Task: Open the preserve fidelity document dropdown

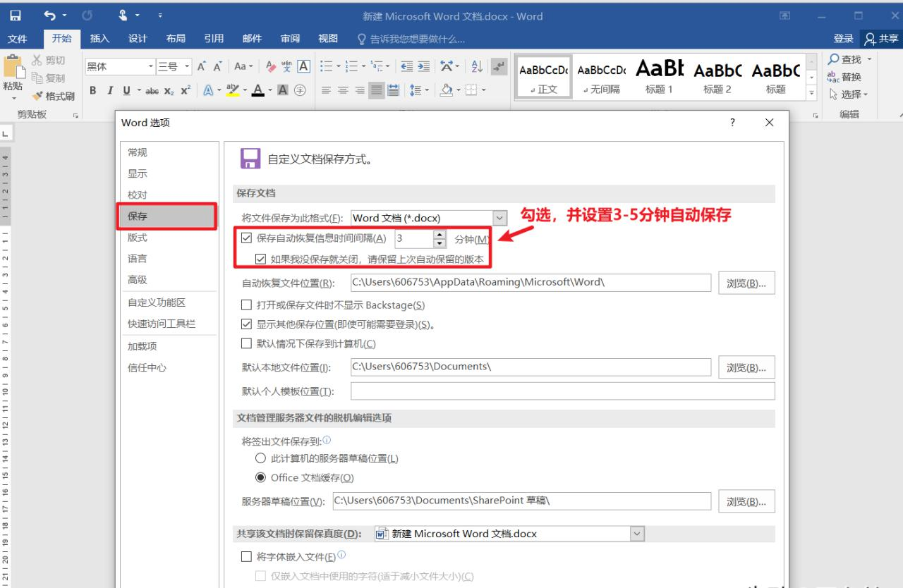Action: pos(638,534)
